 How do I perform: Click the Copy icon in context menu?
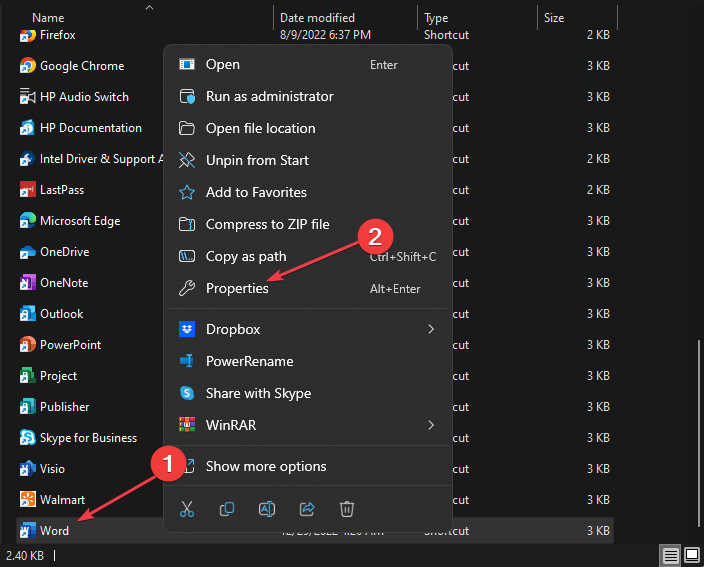(227, 509)
